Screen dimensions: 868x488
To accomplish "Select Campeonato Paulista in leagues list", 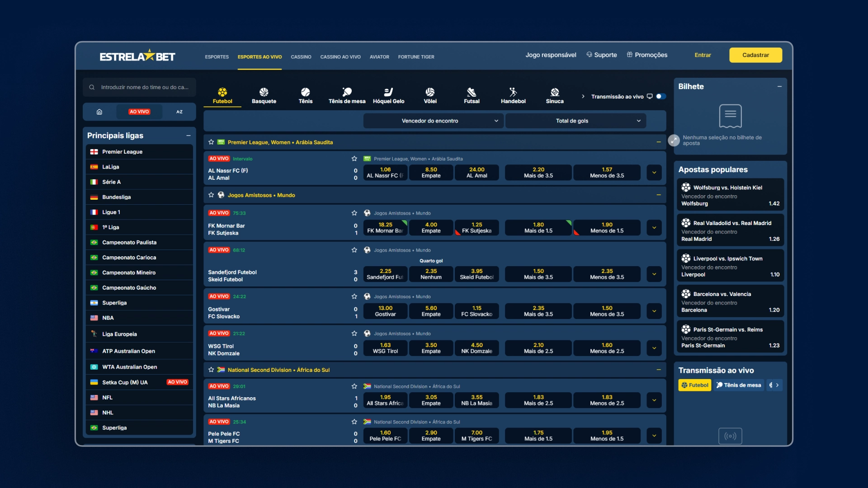I will coord(139,243).
